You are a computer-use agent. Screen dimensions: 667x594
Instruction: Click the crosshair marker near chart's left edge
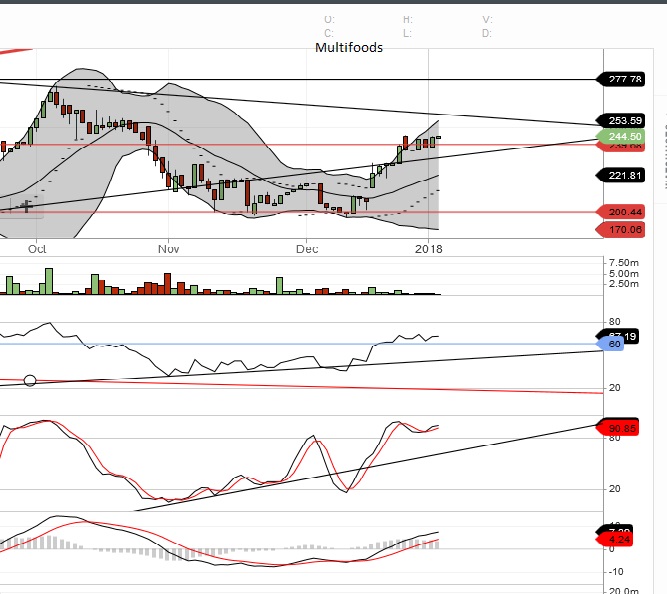tap(26, 206)
